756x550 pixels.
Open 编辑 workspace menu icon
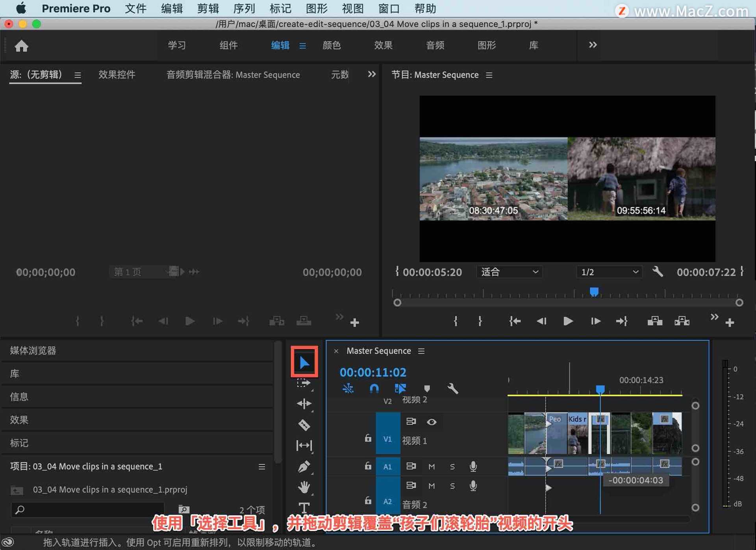pos(302,46)
